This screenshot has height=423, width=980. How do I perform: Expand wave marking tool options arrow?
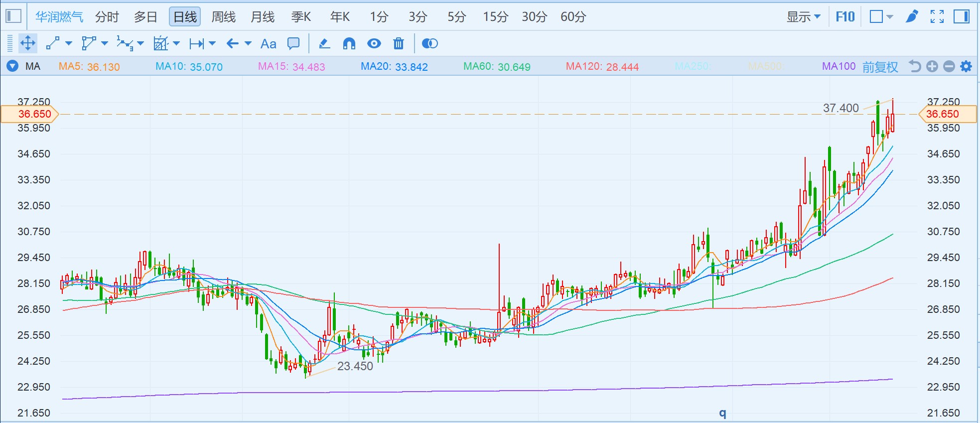tap(140, 43)
